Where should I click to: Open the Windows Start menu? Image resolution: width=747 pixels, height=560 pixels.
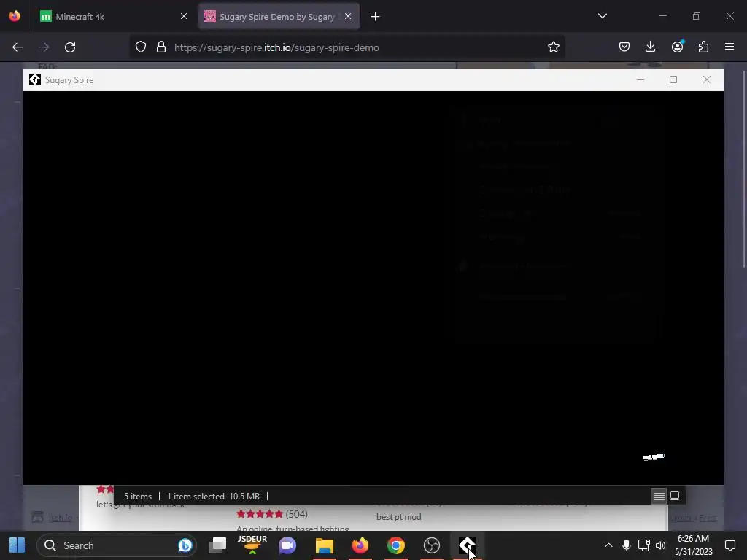(18, 545)
